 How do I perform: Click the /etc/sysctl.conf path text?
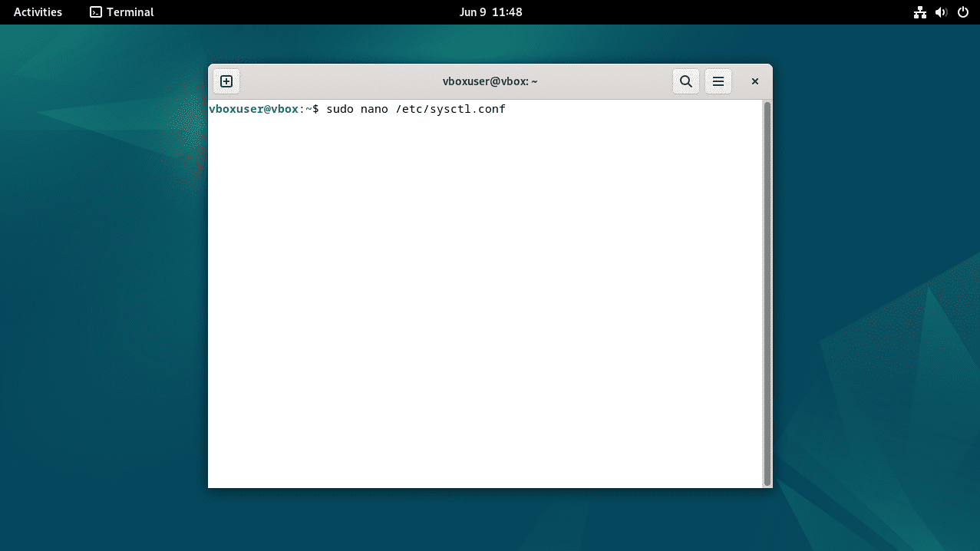(x=449, y=108)
